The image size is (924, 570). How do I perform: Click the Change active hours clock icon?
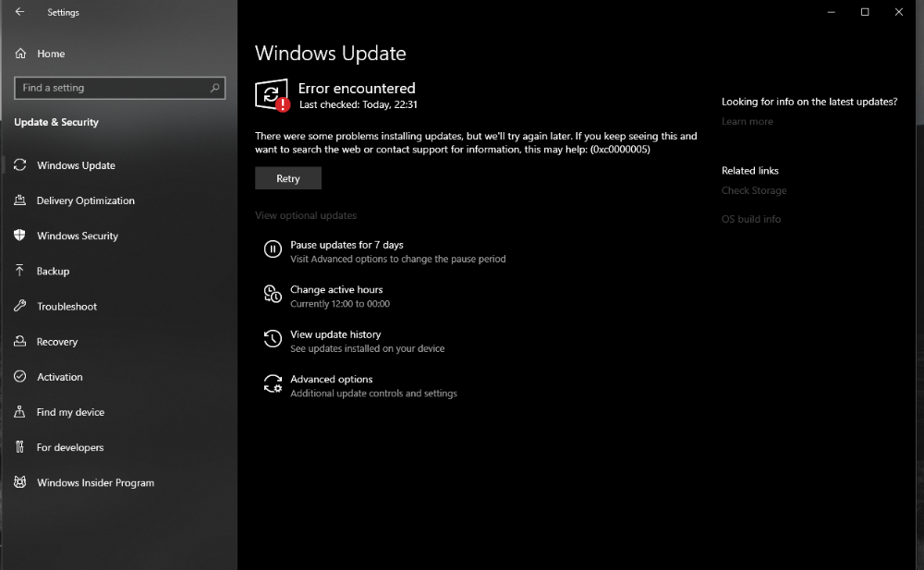[273, 294]
